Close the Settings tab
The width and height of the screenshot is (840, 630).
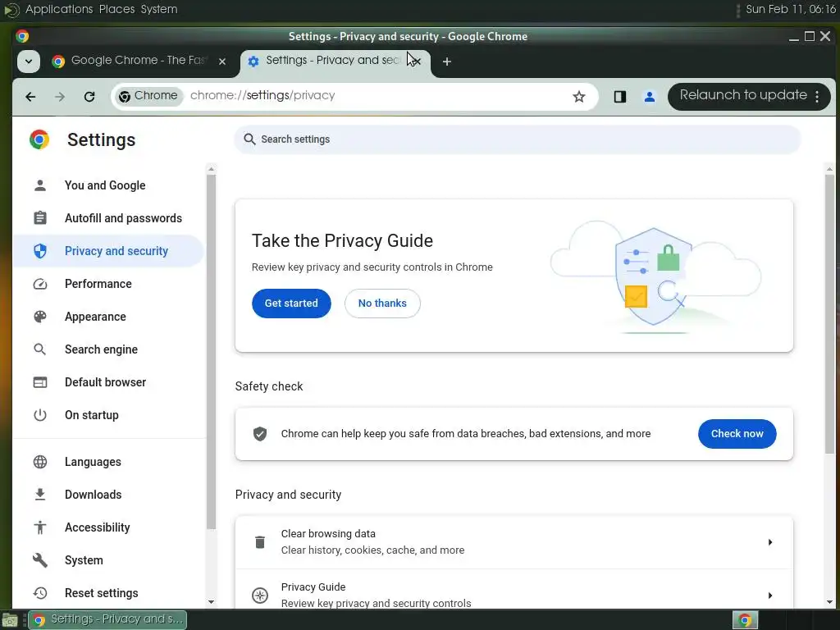(418, 62)
